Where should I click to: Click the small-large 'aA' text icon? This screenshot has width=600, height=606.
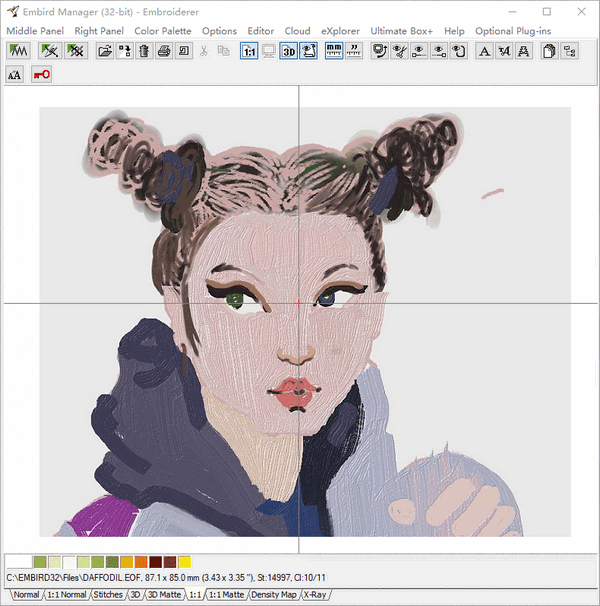15,74
